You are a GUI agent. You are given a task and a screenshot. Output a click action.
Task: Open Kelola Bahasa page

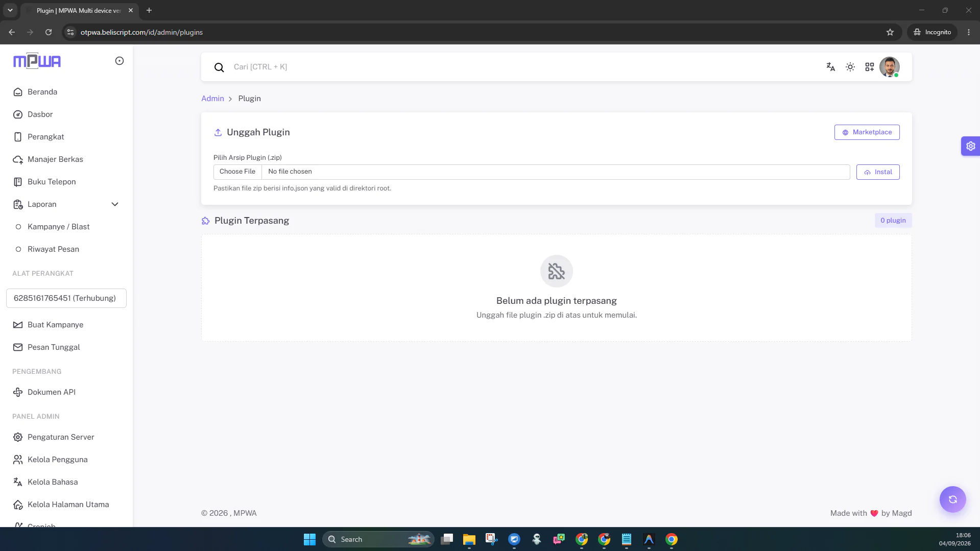tap(66, 482)
